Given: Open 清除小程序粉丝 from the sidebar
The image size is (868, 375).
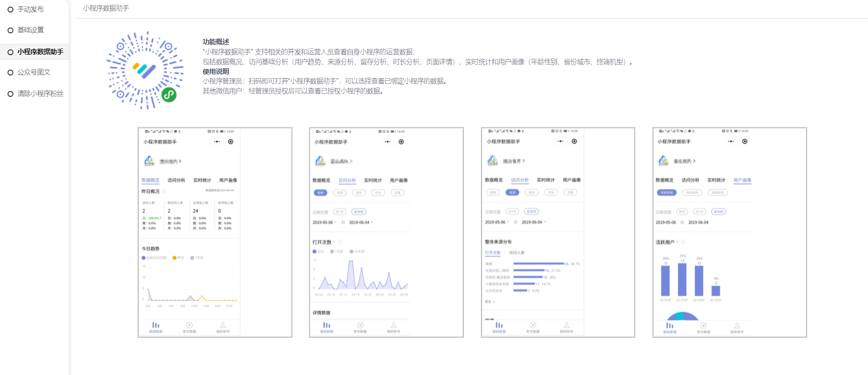Looking at the screenshot, I should coord(40,94).
